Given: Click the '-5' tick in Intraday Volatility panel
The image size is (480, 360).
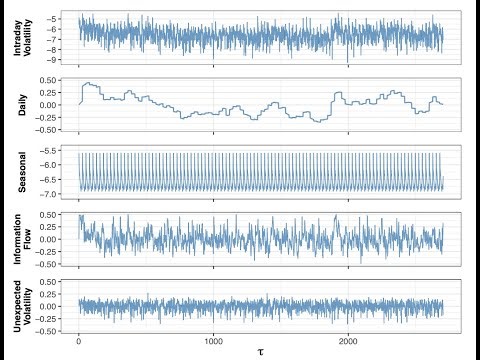Looking at the screenshot, I should pyautogui.click(x=52, y=19).
